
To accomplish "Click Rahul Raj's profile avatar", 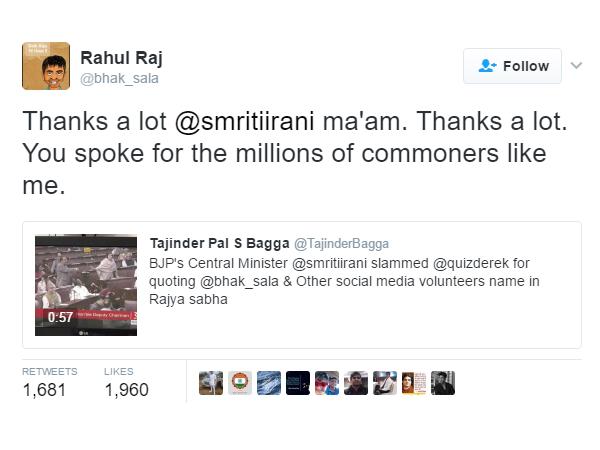I will (x=45, y=66).
